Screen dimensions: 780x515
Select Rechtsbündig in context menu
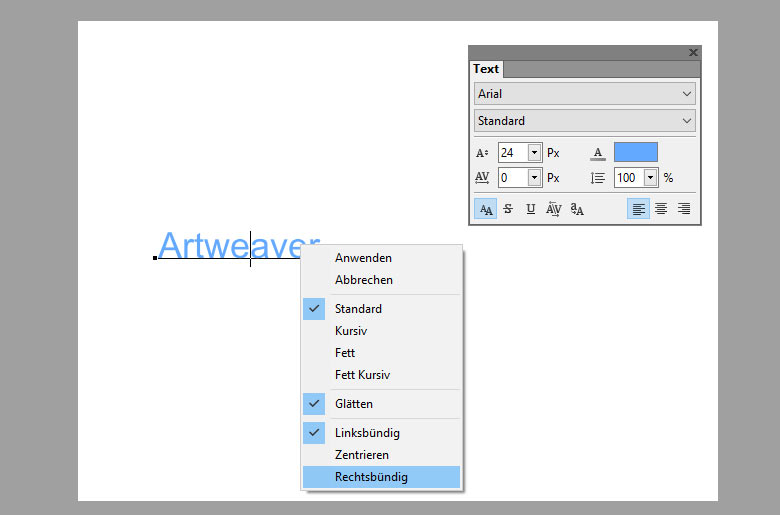(382, 477)
